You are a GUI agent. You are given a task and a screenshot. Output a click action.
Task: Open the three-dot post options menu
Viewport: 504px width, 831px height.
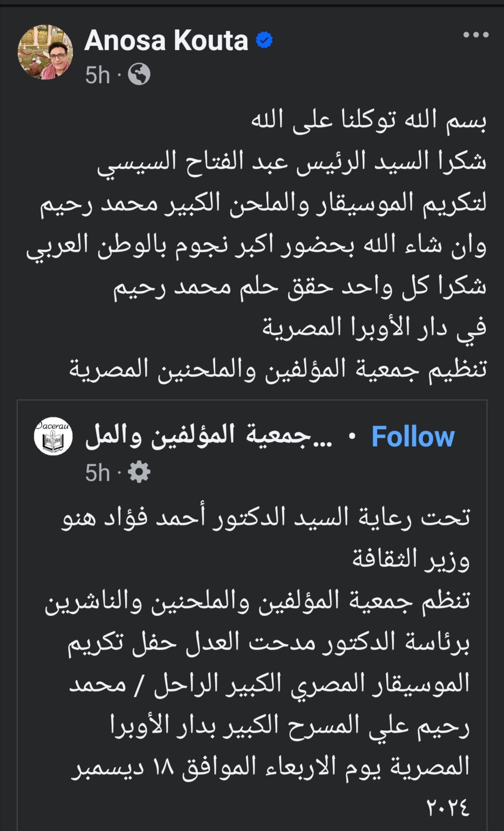point(476,35)
